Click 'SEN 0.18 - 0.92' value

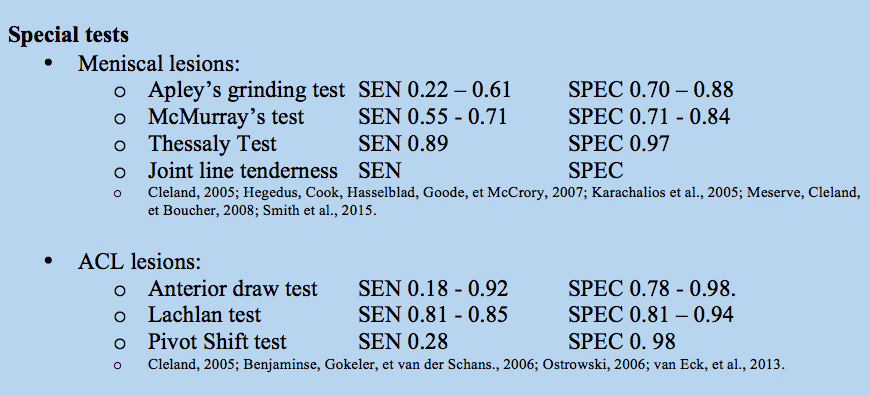(x=433, y=289)
